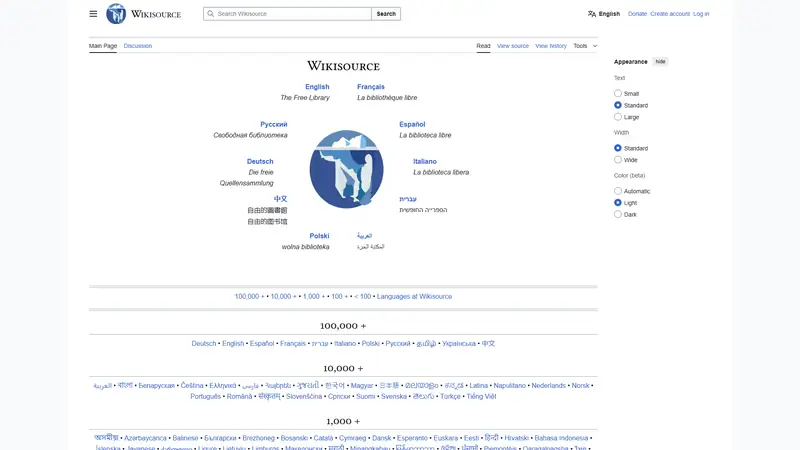Image resolution: width=800 pixels, height=450 pixels.
Task: Jump to the < 100 anchor link
Action: (x=363, y=296)
